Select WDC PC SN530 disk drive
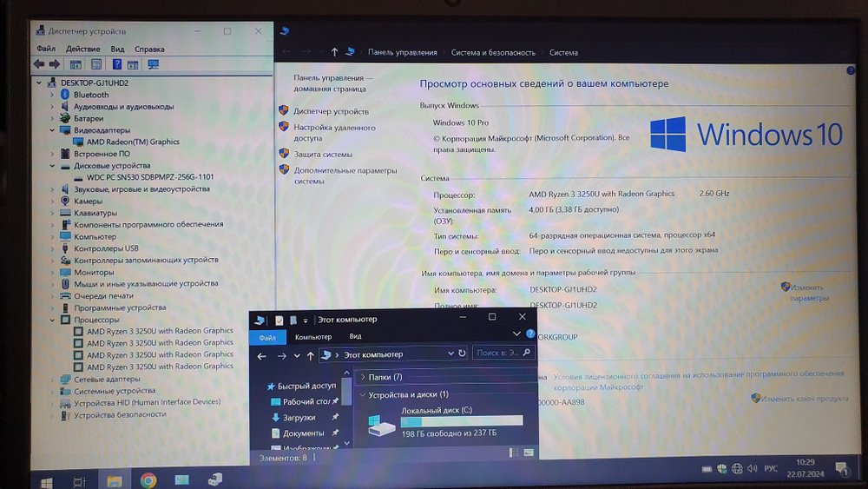Viewport: 868px width, 489px height. coord(150,177)
